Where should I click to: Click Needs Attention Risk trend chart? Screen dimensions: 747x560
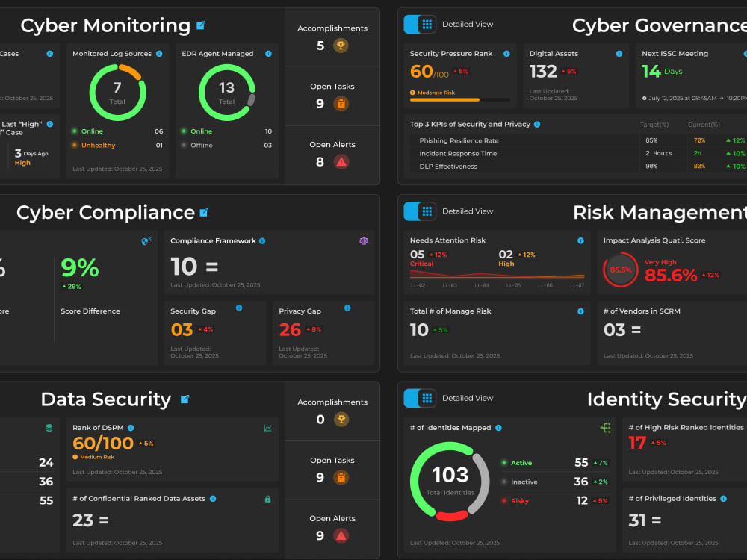click(x=497, y=274)
